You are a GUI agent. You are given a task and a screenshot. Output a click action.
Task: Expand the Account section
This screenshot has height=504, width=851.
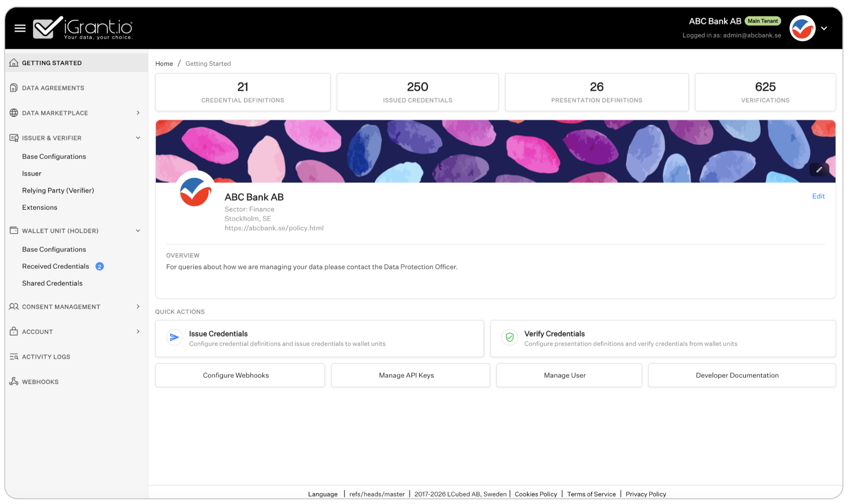138,331
